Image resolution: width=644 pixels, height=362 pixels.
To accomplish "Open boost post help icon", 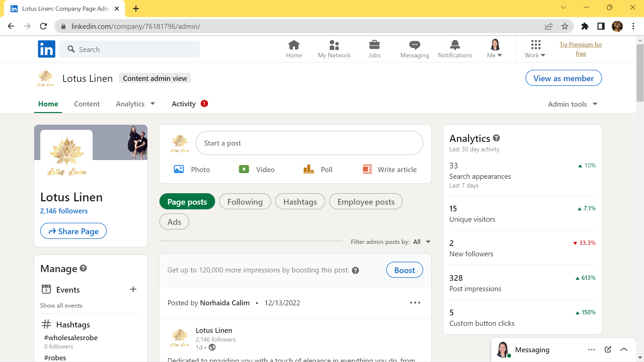I will point(355,270).
